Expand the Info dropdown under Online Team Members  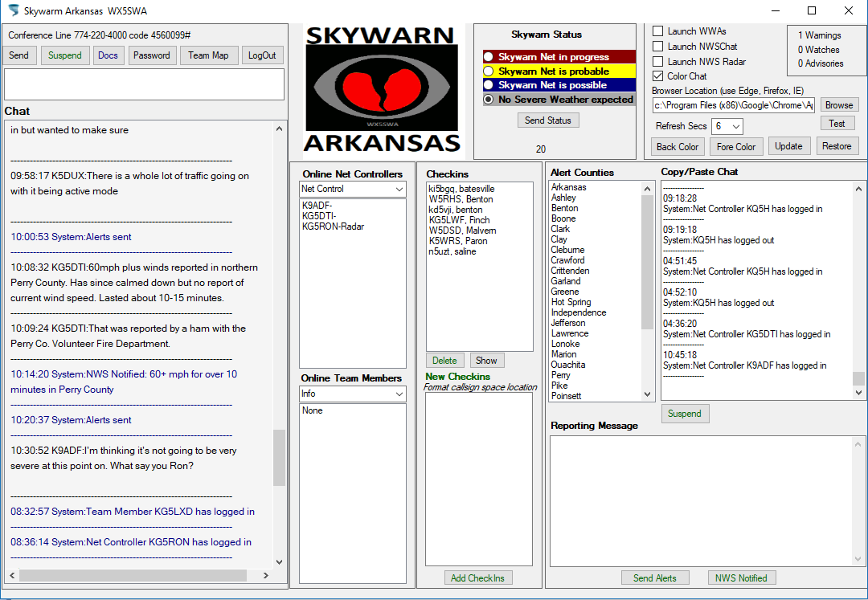pos(353,394)
